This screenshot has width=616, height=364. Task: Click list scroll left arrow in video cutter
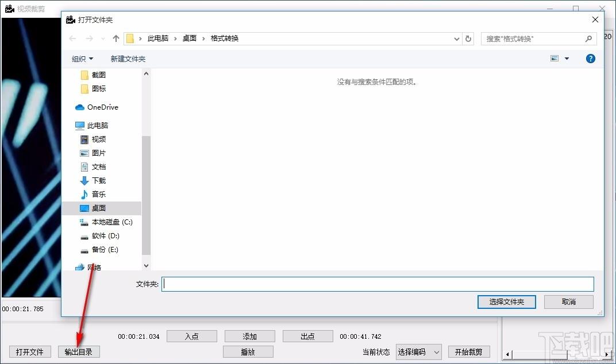click(507, 355)
